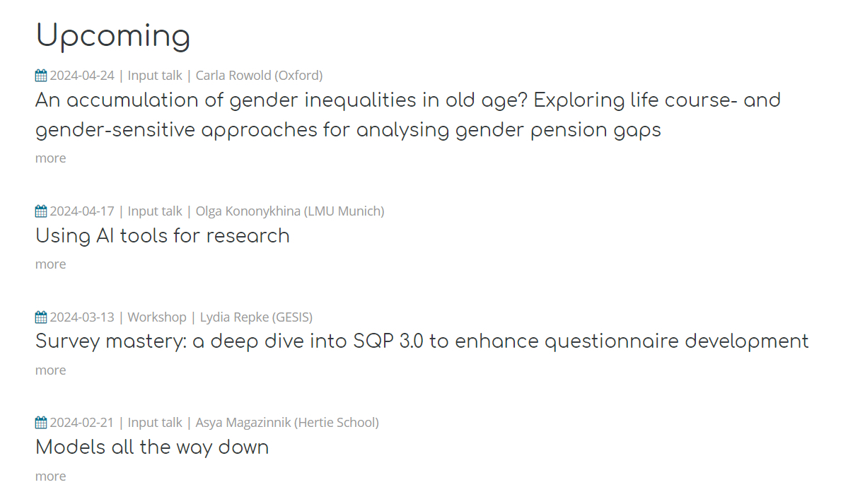Select speaker name Olga Kononykhina (LMU Munich)
This screenshot has height=504, width=848.
290,211
